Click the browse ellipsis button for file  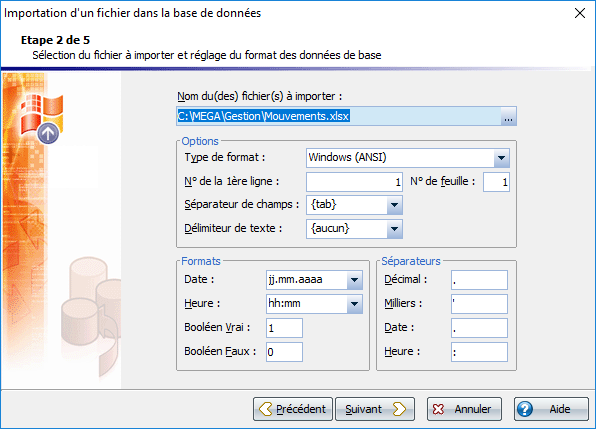click(508, 116)
